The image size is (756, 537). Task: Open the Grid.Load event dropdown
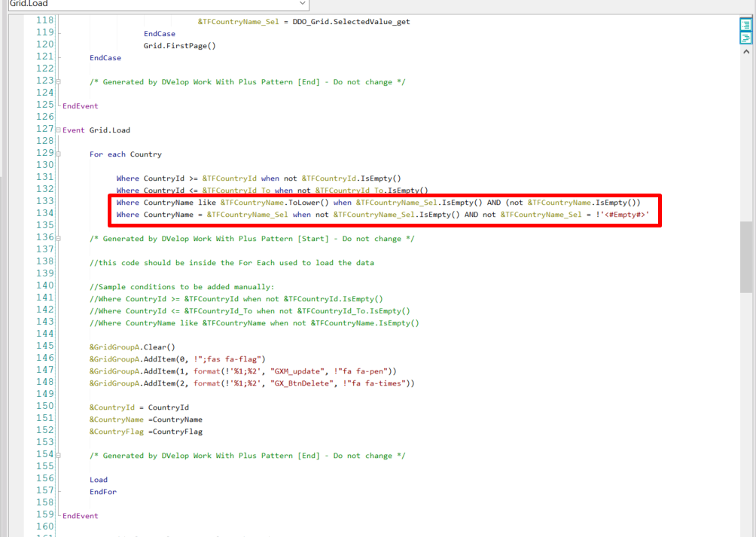coord(302,3)
